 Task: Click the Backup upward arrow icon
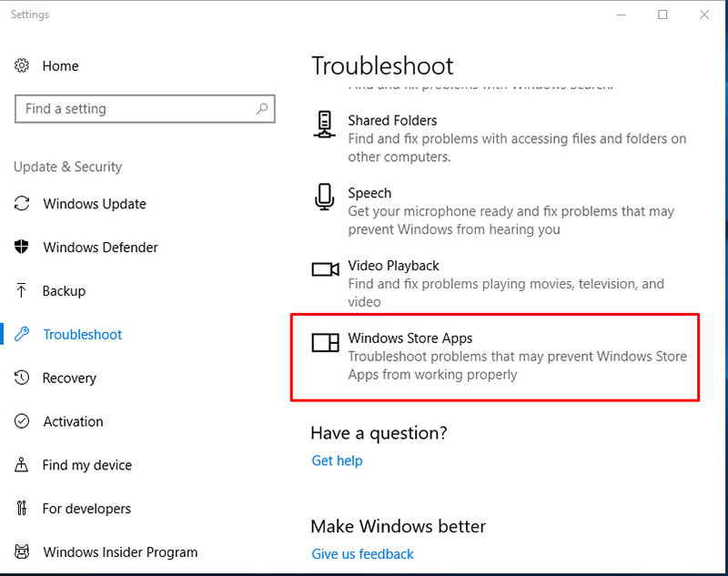(x=21, y=290)
